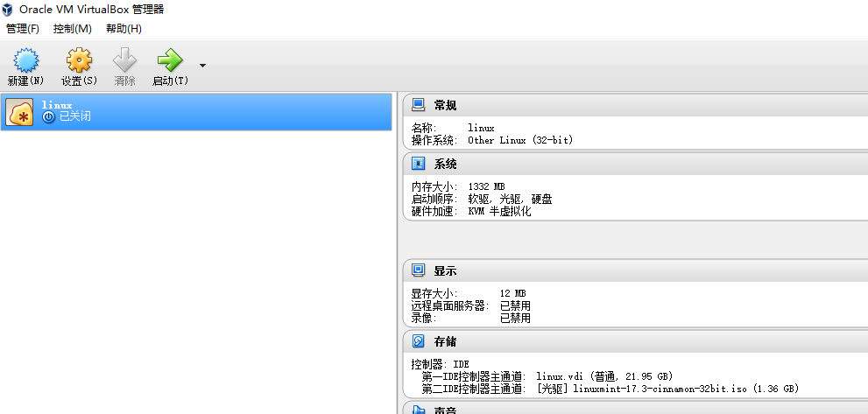Click the New (新建) sunburst icon
The image size is (868, 414).
26,60
